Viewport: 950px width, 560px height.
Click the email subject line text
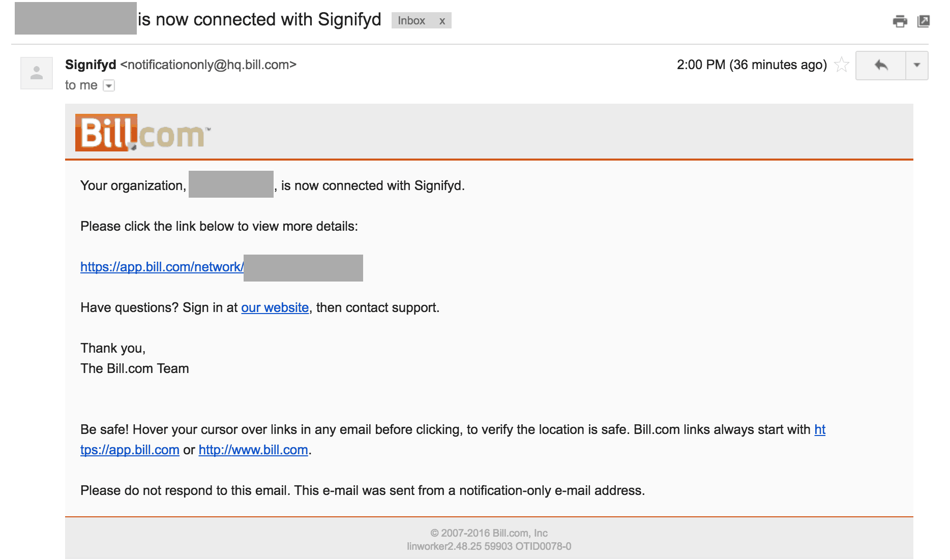point(259,19)
